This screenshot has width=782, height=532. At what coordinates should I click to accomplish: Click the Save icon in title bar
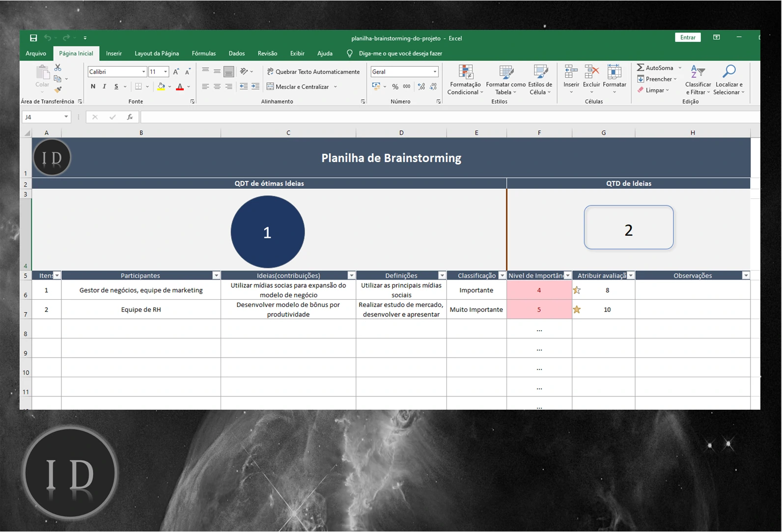[x=33, y=38]
